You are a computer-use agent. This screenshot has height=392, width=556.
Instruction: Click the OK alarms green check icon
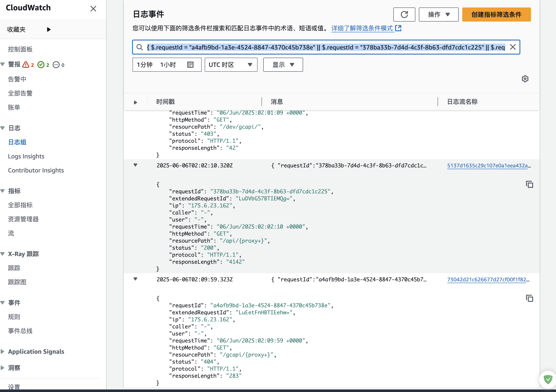coord(41,65)
